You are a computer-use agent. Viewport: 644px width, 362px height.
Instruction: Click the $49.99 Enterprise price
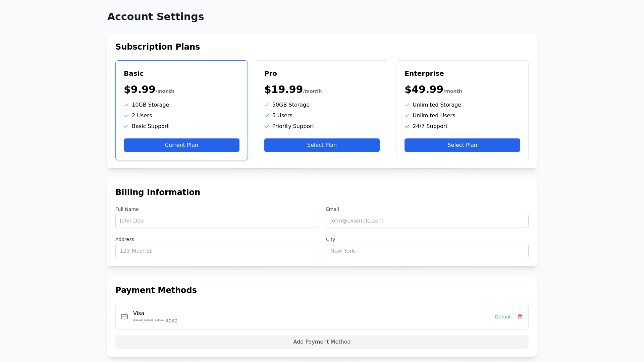point(424,89)
